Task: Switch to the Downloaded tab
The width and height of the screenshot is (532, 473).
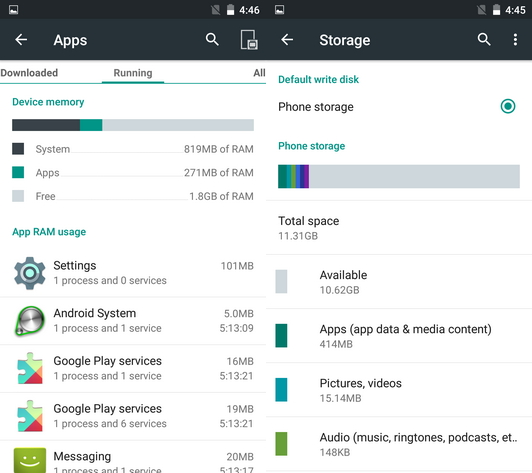Action: pyautogui.click(x=29, y=73)
